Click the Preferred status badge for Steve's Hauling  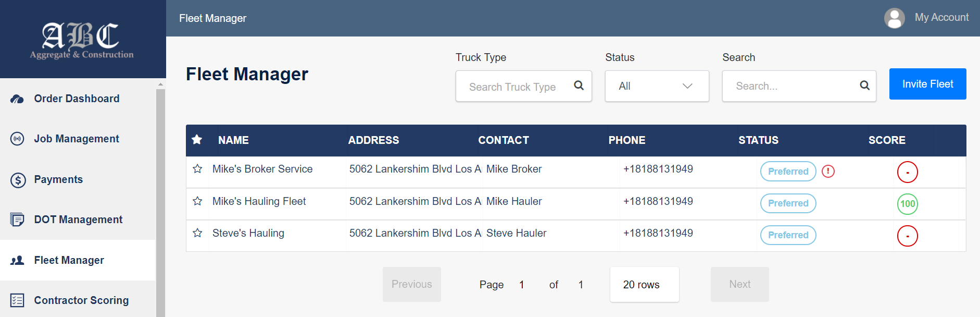(788, 235)
